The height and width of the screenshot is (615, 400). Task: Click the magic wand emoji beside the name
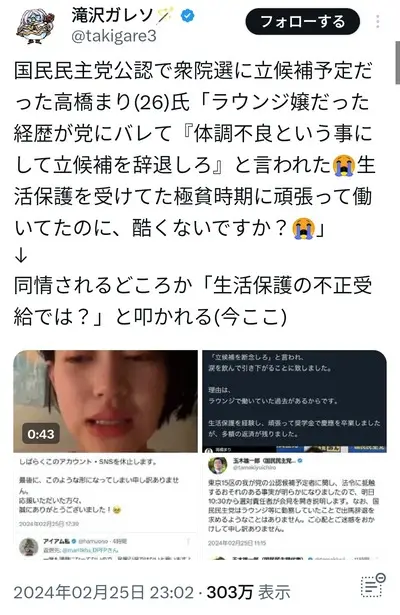tap(165, 16)
